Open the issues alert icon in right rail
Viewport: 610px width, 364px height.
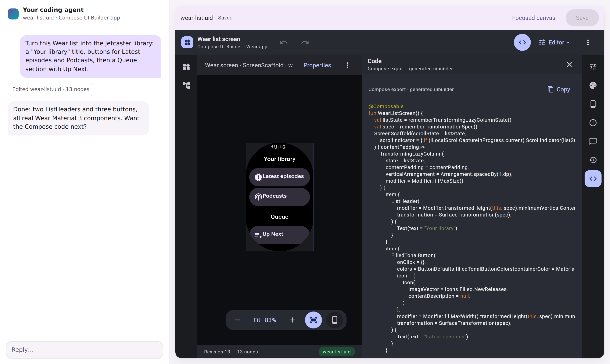(x=593, y=123)
